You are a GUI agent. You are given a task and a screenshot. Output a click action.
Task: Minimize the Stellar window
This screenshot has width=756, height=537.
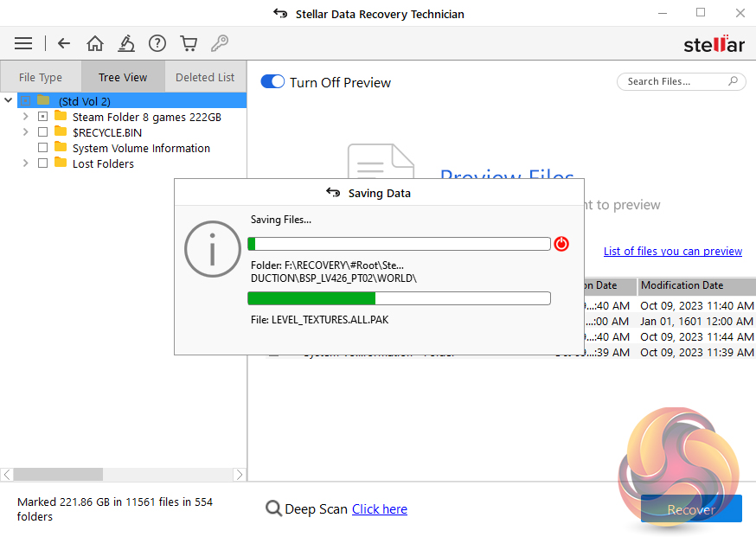click(x=663, y=14)
